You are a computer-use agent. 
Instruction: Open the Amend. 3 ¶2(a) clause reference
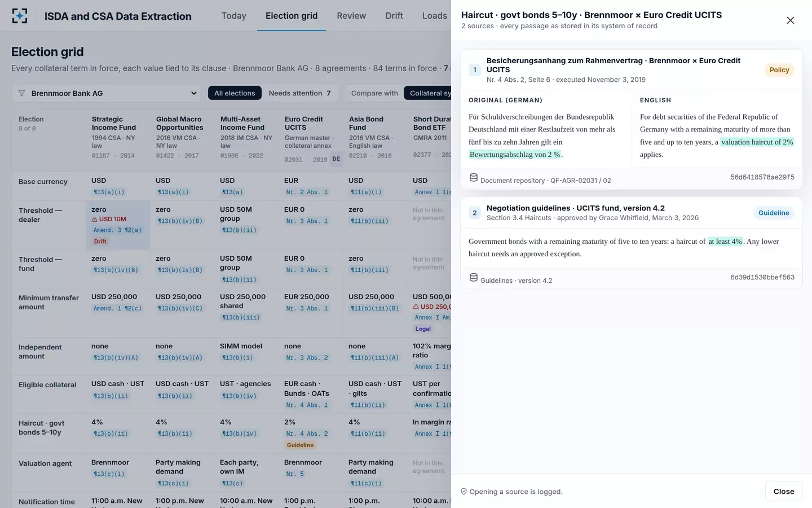click(x=117, y=230)
